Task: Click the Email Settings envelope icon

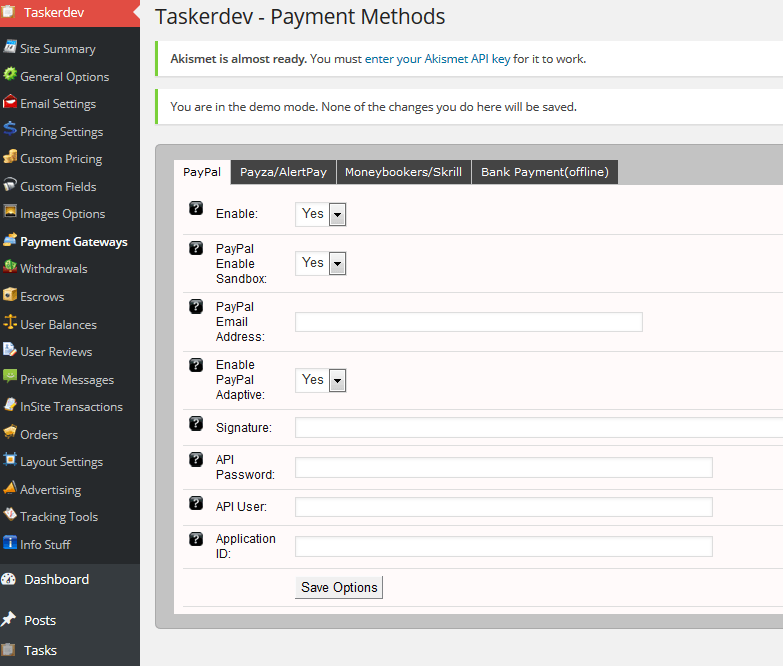Action: [x=10, y=101]
